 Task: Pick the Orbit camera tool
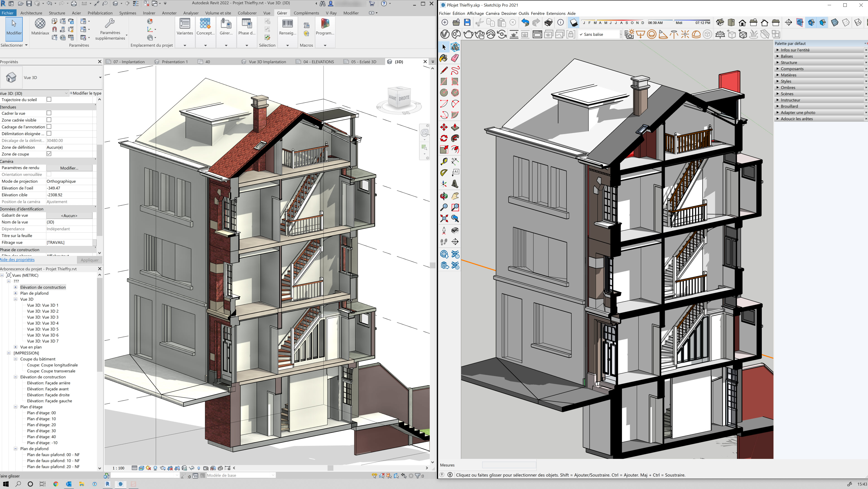(444, 196)
